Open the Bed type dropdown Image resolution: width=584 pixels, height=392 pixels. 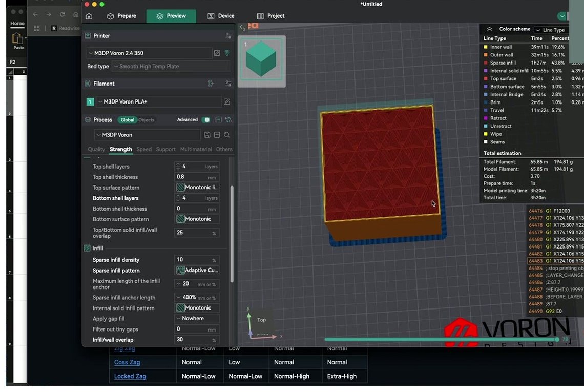click(x=171, y=66)
